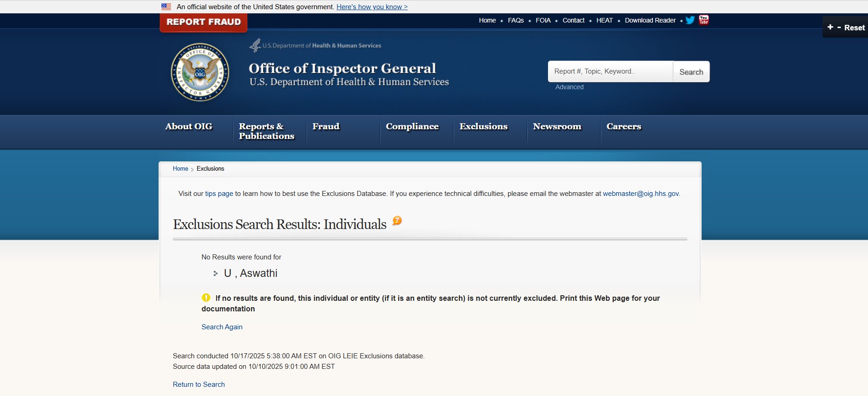This screenshot has width=868, height=396.
Task: Click the Office of Inspector General title
Action: (x=342, y=69)
